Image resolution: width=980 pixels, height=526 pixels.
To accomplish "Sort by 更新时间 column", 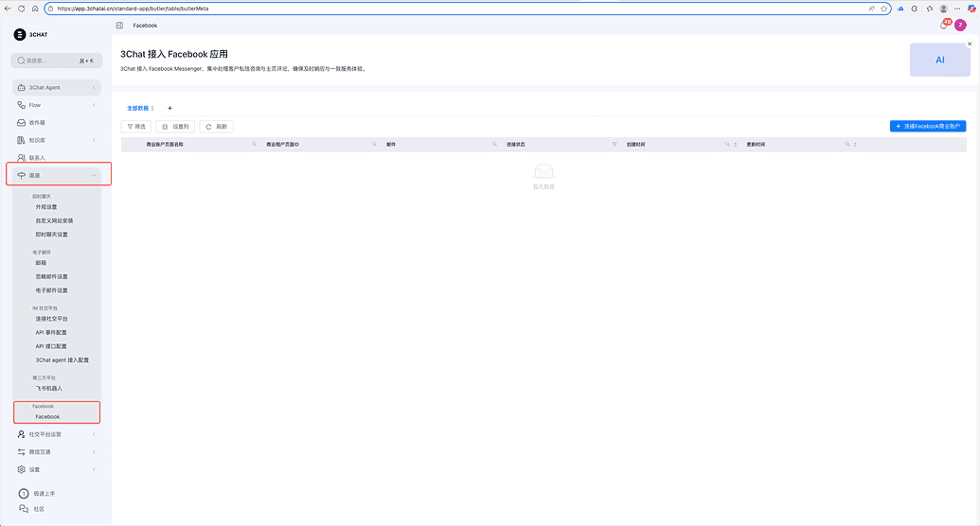I will [x=855, y=145].
